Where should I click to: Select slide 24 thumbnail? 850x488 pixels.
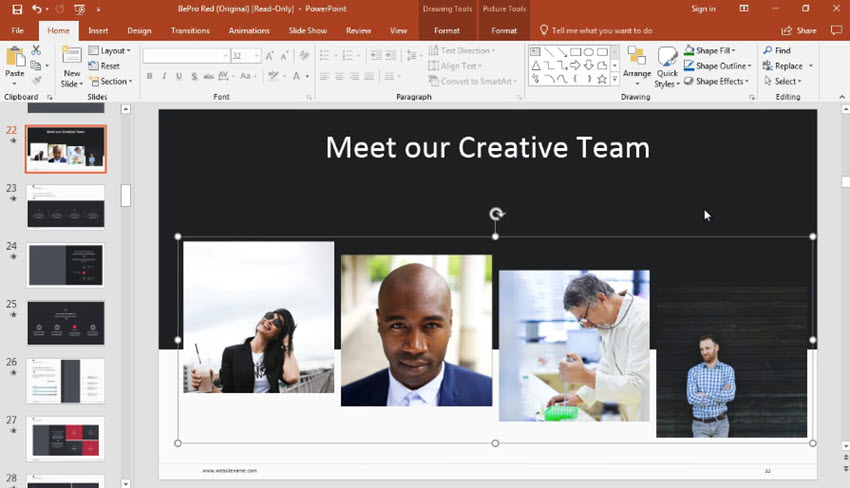coord(66,265)
